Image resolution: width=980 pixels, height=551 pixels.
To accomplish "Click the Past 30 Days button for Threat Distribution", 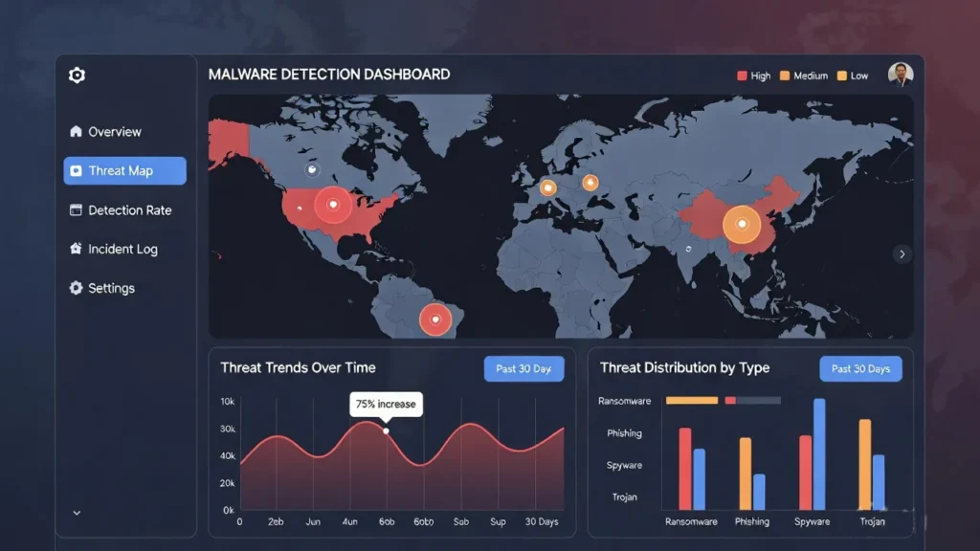I will point(860,368).
